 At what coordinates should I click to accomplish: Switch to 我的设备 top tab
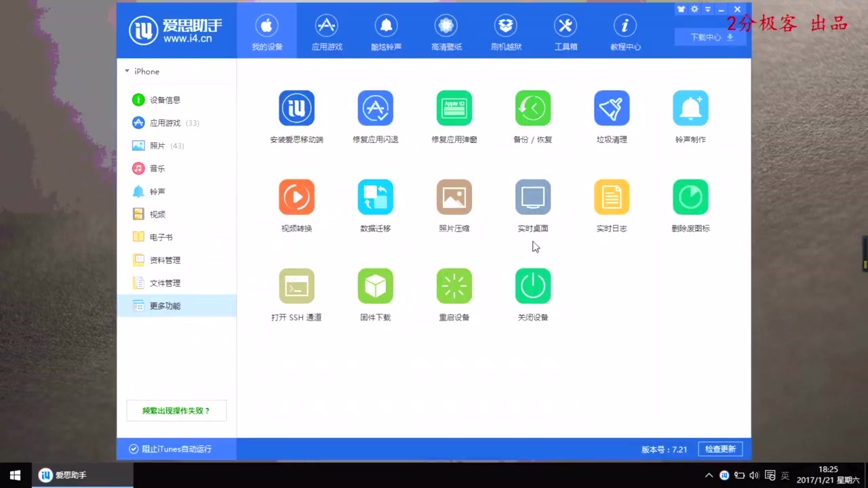(x=267, y=31)
